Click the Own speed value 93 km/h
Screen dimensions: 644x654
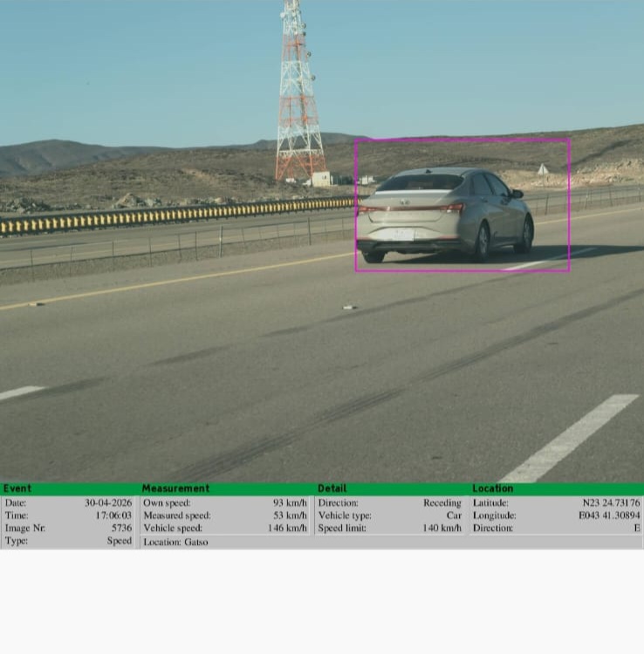[x=290, y=503]
